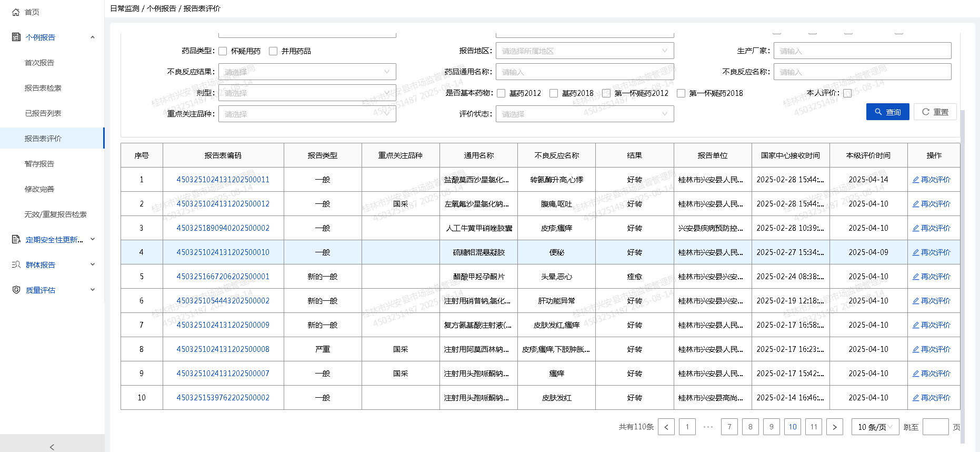980x452 pixels.
Task: Tick the 基药2018 checkbox
Action: point(554,93)
